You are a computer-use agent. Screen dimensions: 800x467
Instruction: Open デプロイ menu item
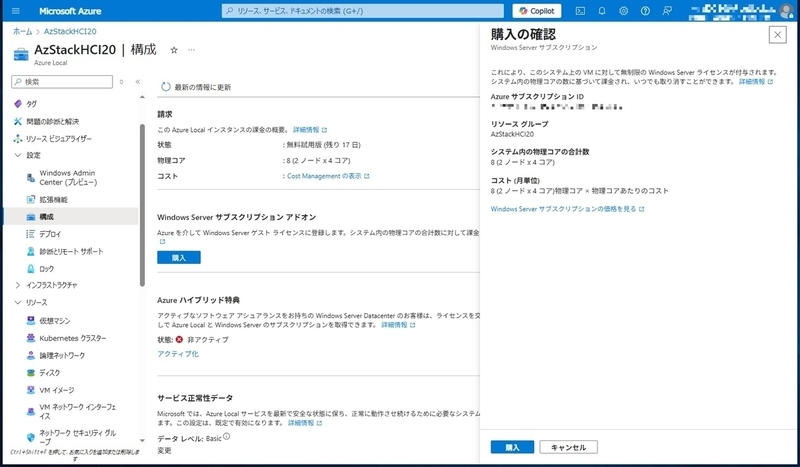pyautogui.click(x=50, y=234)
